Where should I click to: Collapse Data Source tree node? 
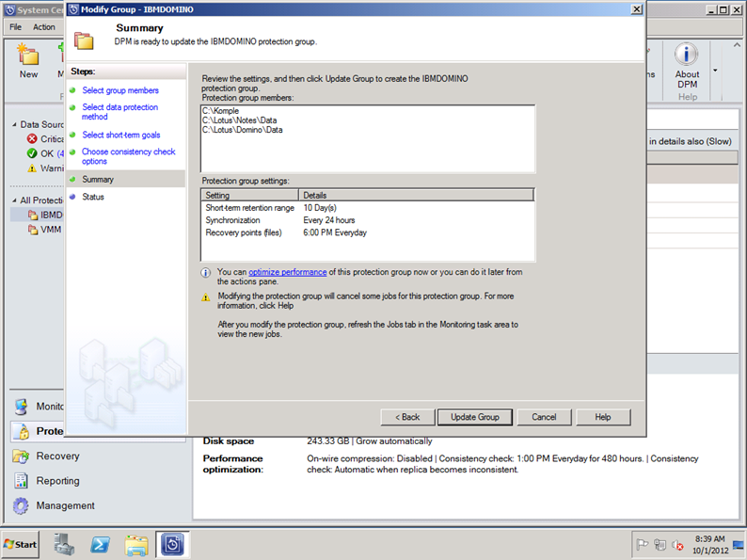coord(14,124)
